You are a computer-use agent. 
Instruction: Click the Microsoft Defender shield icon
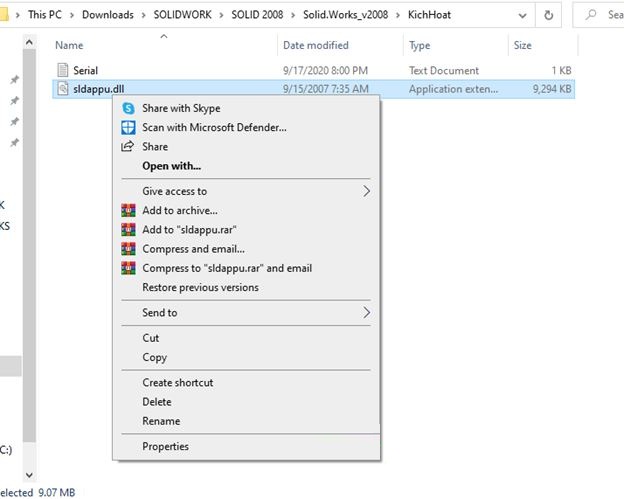click(128, 127)
